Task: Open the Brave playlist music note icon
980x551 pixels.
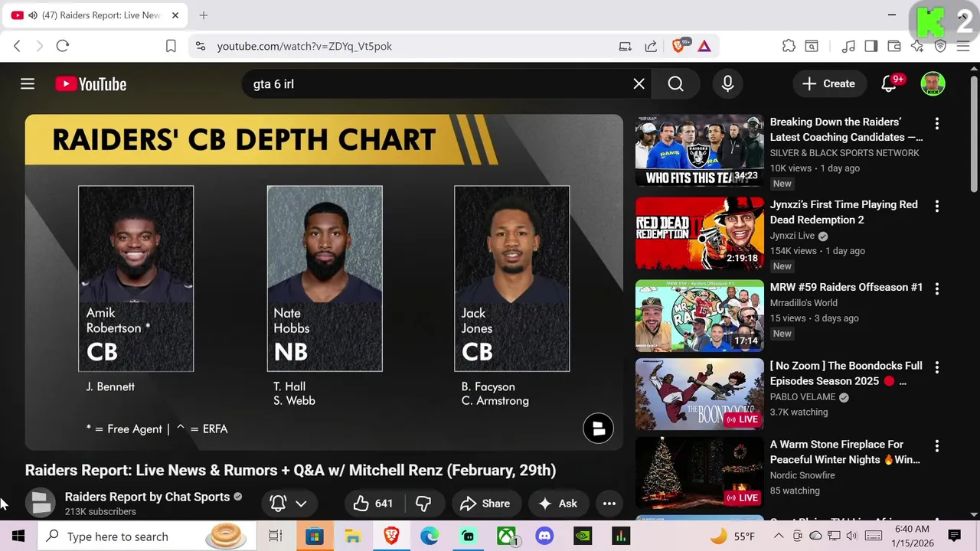Action: [848, 46]
